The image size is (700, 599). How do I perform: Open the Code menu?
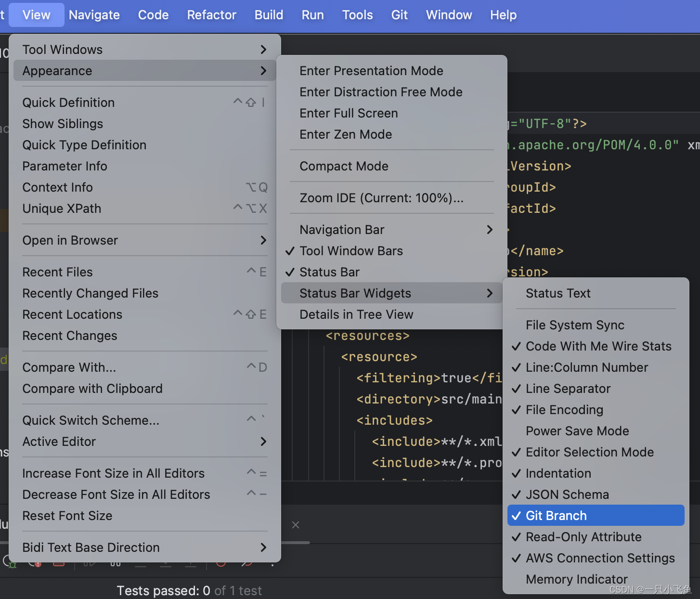153,15
